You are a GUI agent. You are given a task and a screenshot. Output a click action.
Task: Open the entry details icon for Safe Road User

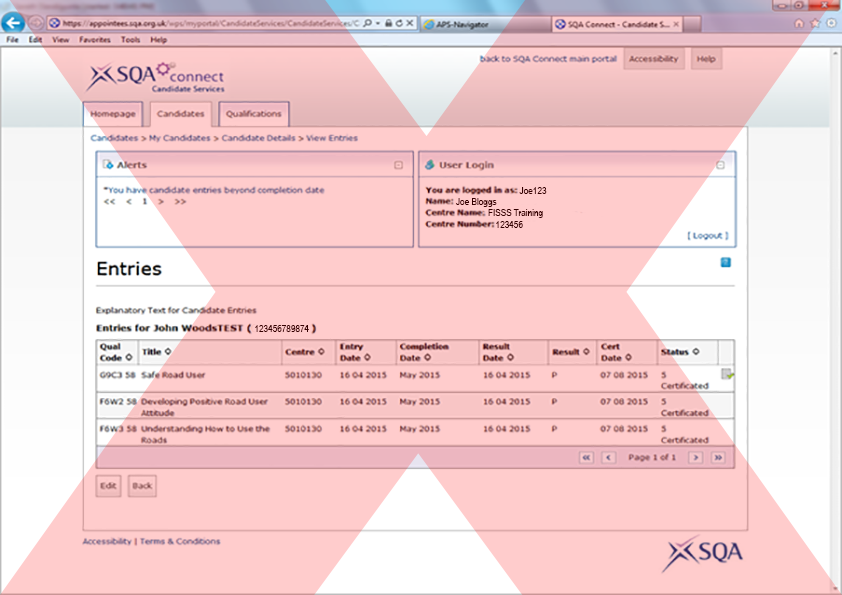point(727,374)
